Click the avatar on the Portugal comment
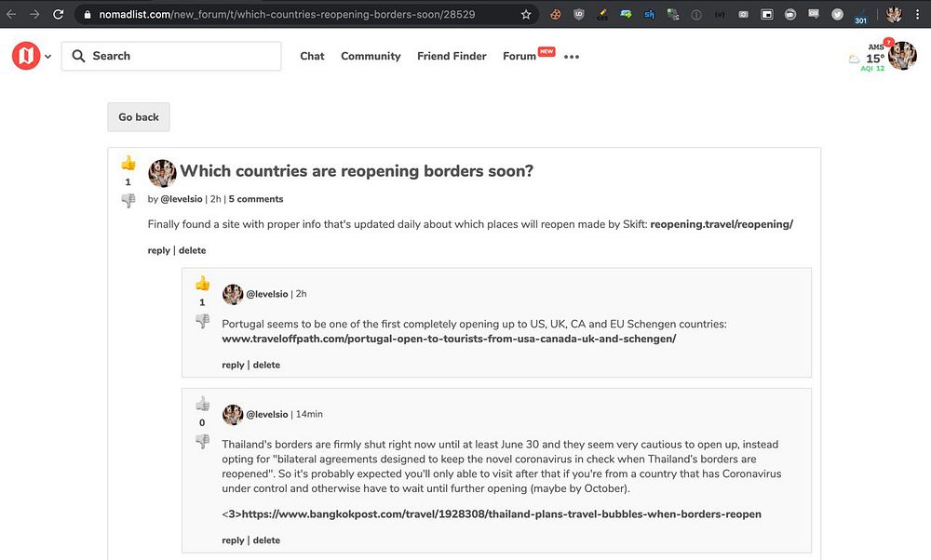931x560 pixels. (233, 294)
